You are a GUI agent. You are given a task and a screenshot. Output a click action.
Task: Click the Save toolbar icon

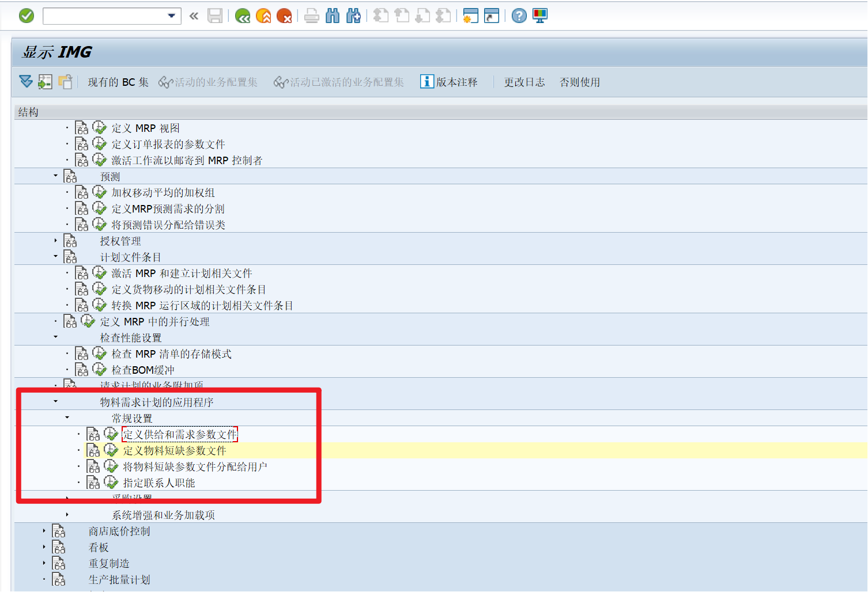coord(214,16)
